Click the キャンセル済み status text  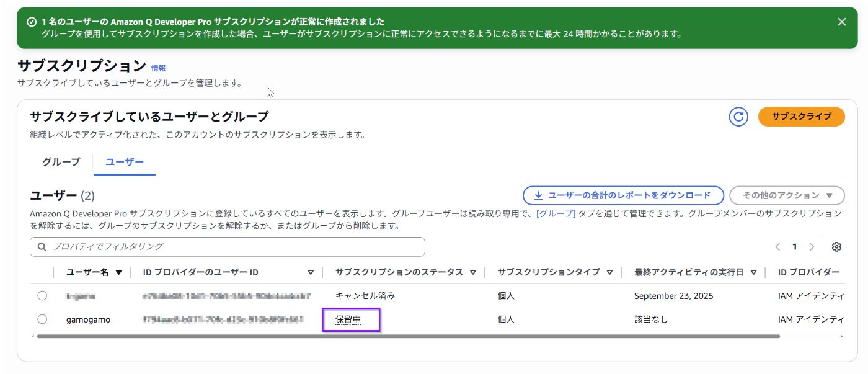(365, 296)
